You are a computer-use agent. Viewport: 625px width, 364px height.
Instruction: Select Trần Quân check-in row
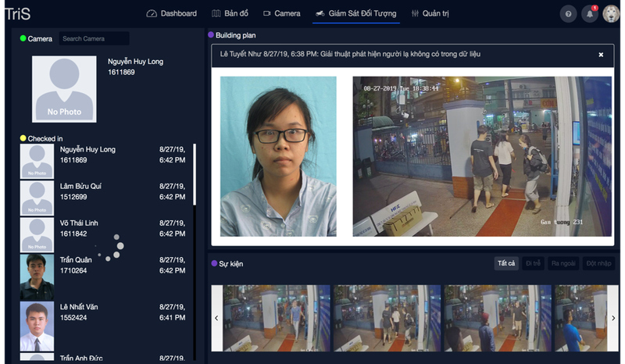click(x=103, y=277)
